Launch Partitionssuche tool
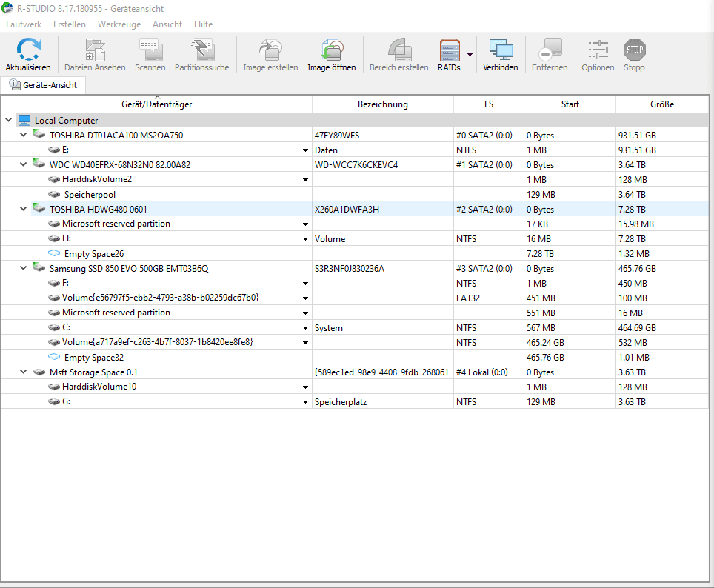Screen dimensions: 714x588 coord(202,50)
